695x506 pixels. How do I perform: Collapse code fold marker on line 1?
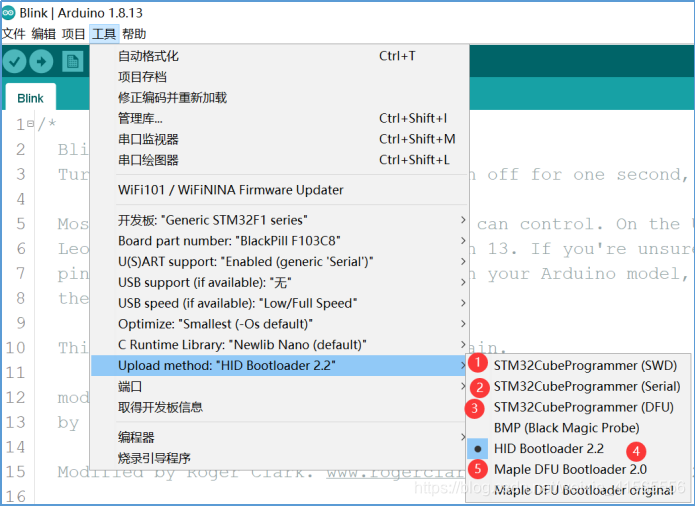(x=30, y=124)
